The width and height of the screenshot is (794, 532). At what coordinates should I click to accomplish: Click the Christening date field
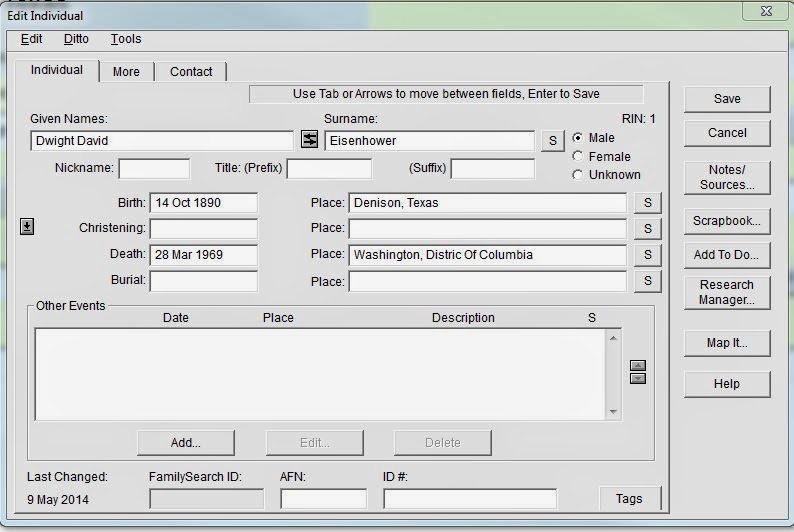(x=204, y=229)
